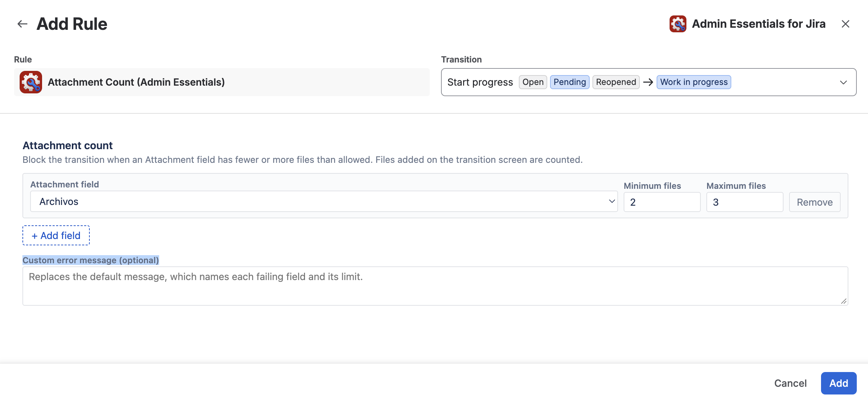Click the chevron on the Attachment field select
This screenshot has width=868, height=398.
(612, 201)
